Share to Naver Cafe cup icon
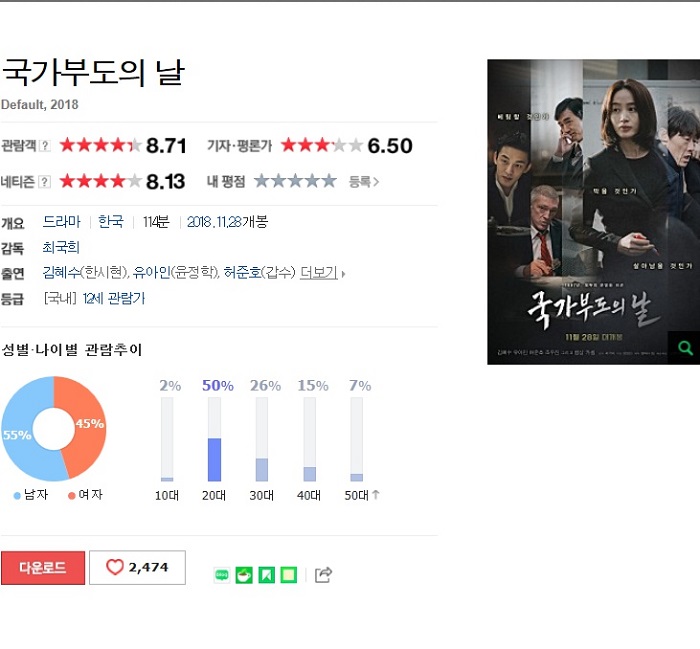 click(x=244, y=575)
